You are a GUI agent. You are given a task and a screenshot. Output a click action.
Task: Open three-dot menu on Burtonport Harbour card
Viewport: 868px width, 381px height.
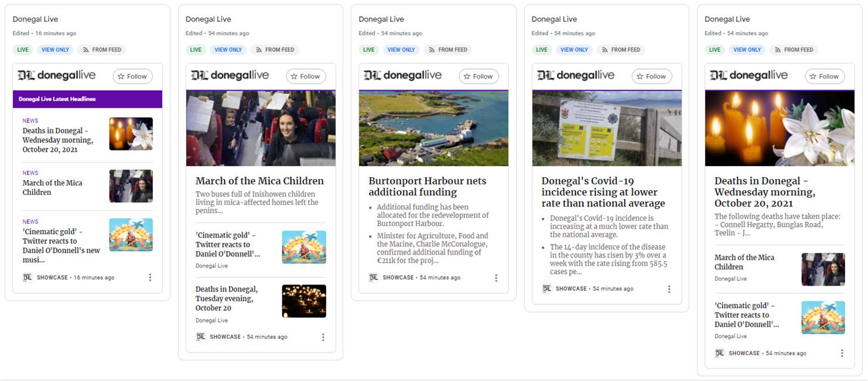496,278
